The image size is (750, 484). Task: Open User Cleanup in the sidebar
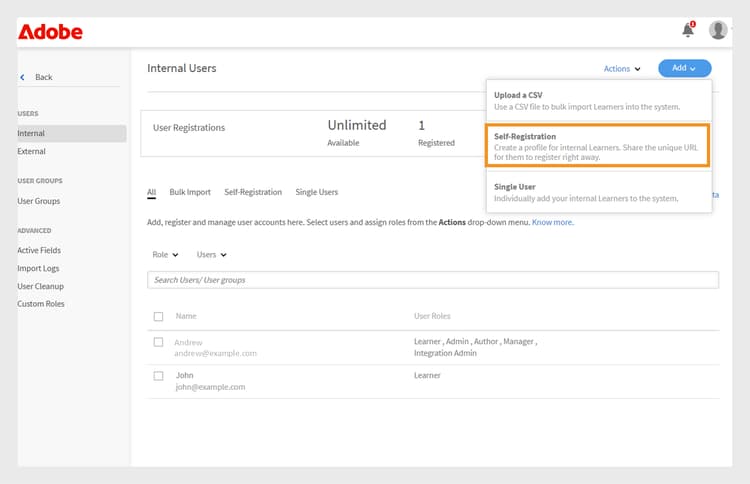coord(40,286)
